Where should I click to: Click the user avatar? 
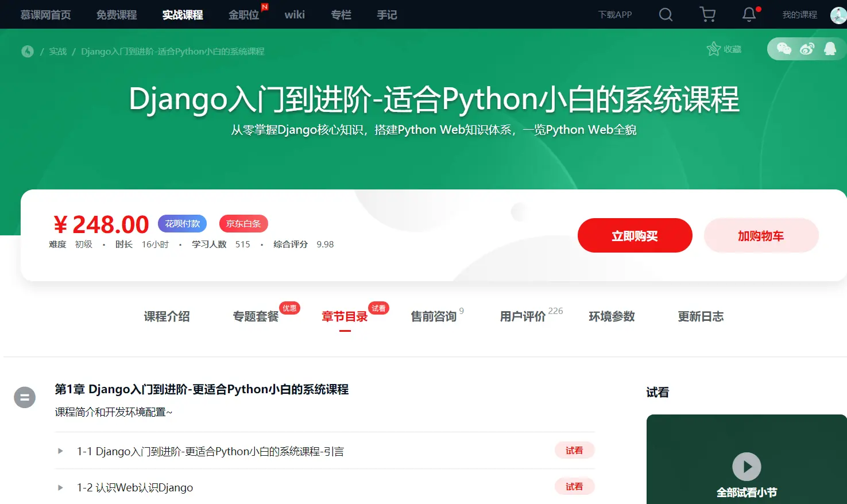click(x=838, y=15)
